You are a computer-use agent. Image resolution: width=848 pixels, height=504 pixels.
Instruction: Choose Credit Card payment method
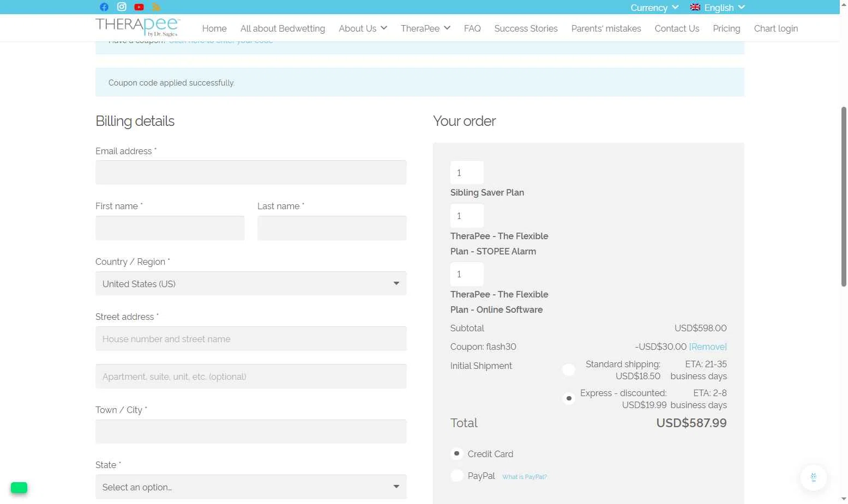point(457,453)
